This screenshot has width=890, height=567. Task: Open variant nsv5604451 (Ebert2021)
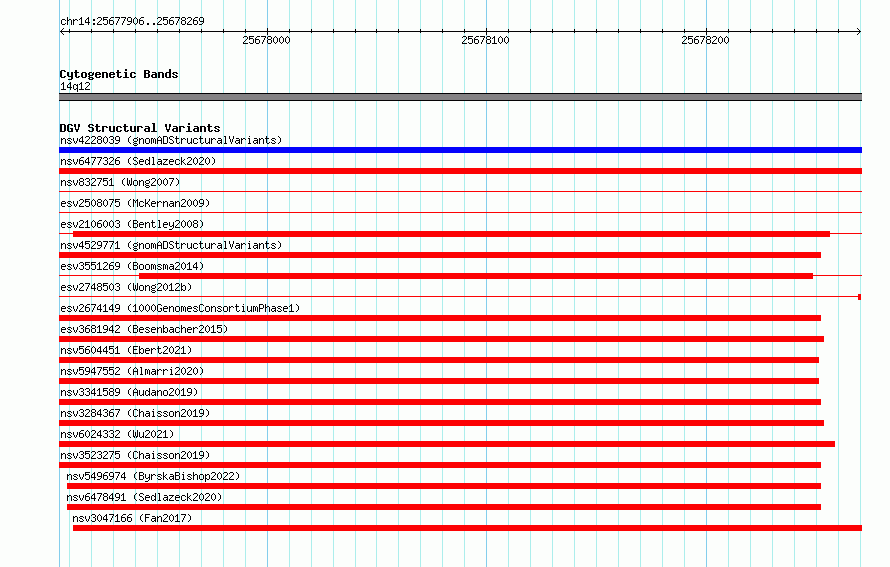(126, 350)
